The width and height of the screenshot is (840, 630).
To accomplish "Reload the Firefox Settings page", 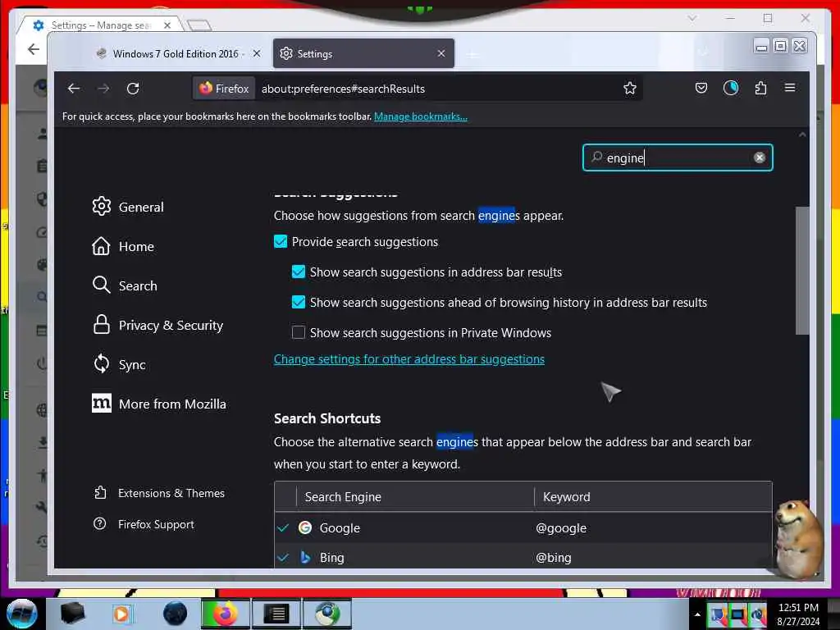I will click(x=133, y=89).
